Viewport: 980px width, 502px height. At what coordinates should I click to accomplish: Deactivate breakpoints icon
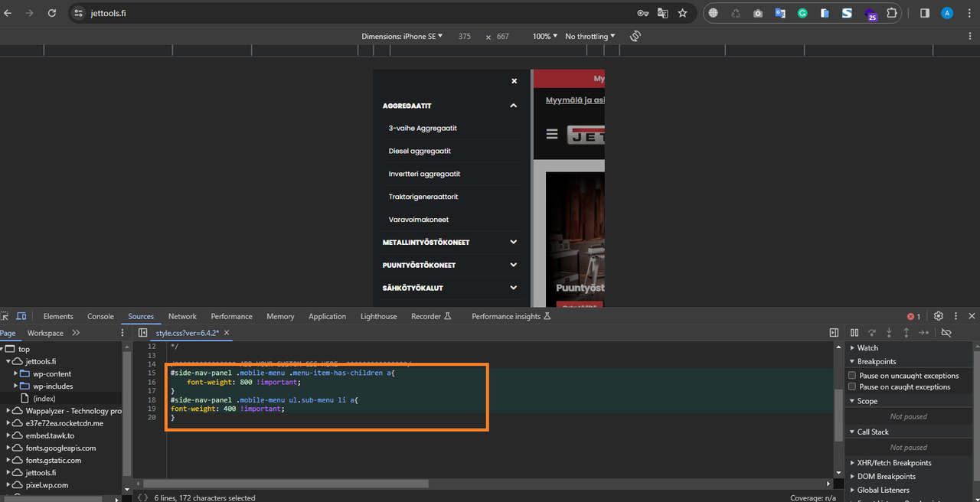[946, 333]
